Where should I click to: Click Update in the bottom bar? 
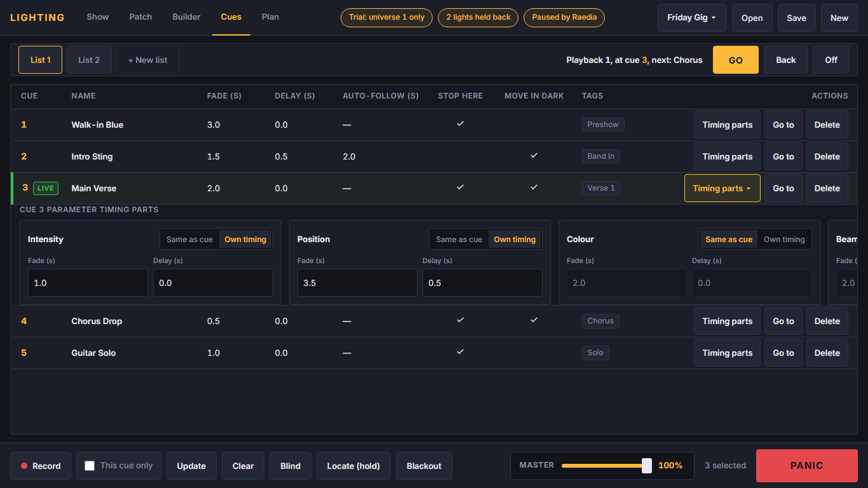tap(191, 466)
